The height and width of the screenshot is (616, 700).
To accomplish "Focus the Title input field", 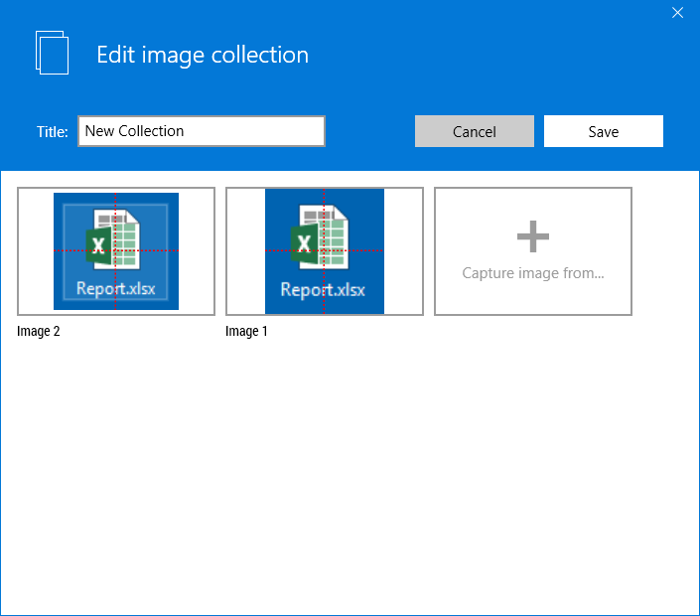I will coord(202,131).
